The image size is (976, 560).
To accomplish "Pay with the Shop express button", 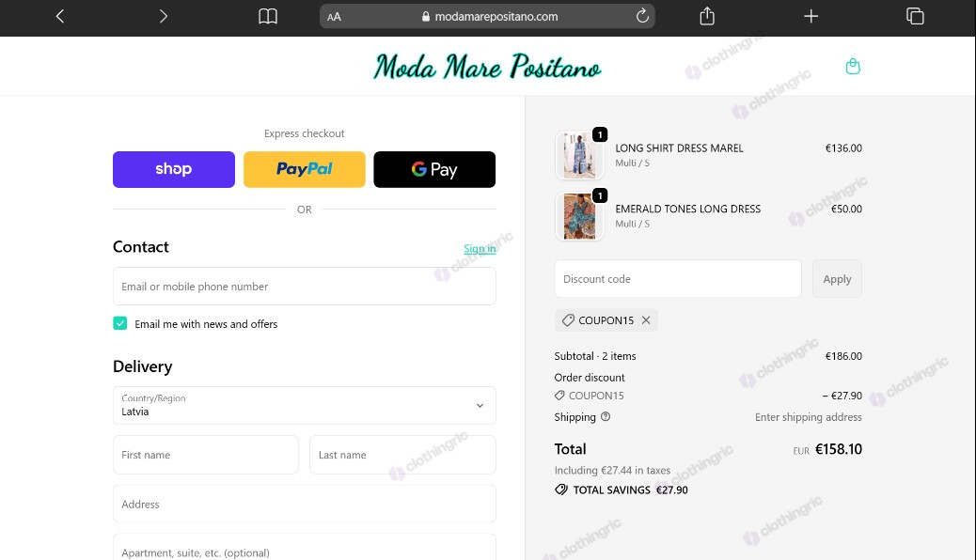I will click(x=174, y=169).
